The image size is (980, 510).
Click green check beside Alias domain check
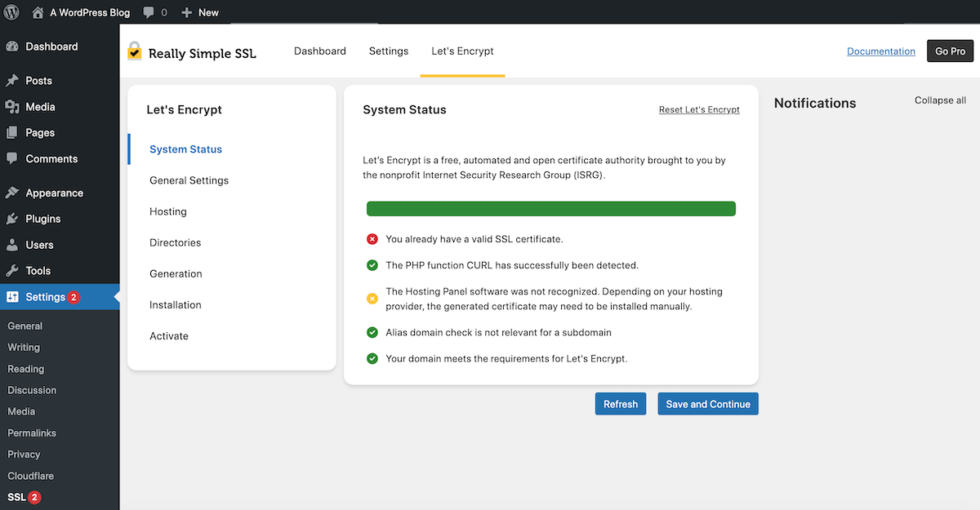coord(372,332)
